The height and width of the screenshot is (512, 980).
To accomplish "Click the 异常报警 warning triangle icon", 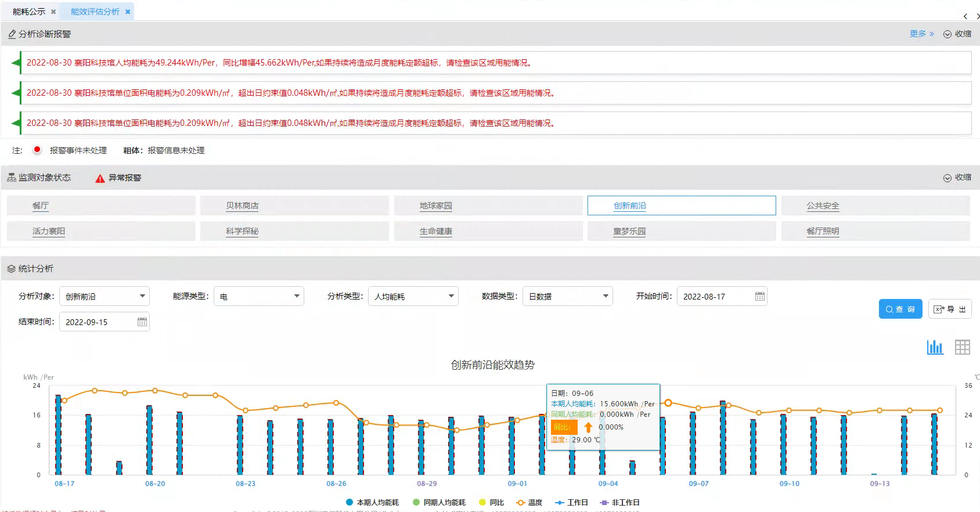I will [100, 178].
